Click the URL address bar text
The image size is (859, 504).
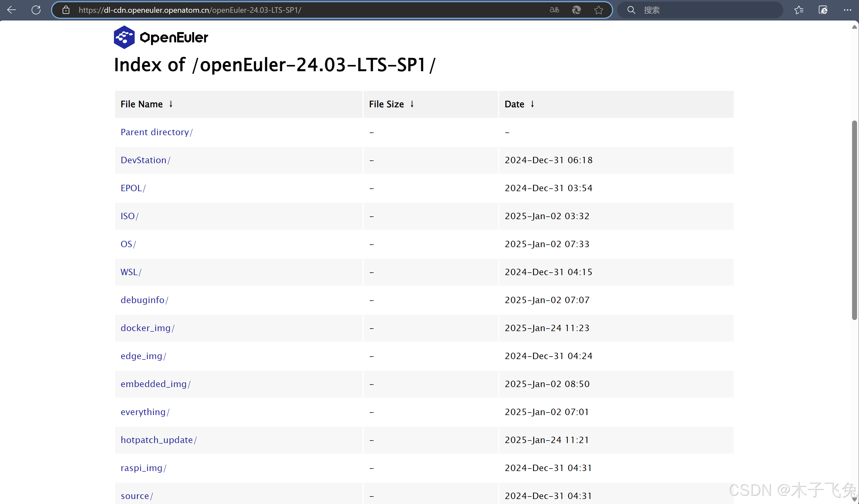pos(190,10)
